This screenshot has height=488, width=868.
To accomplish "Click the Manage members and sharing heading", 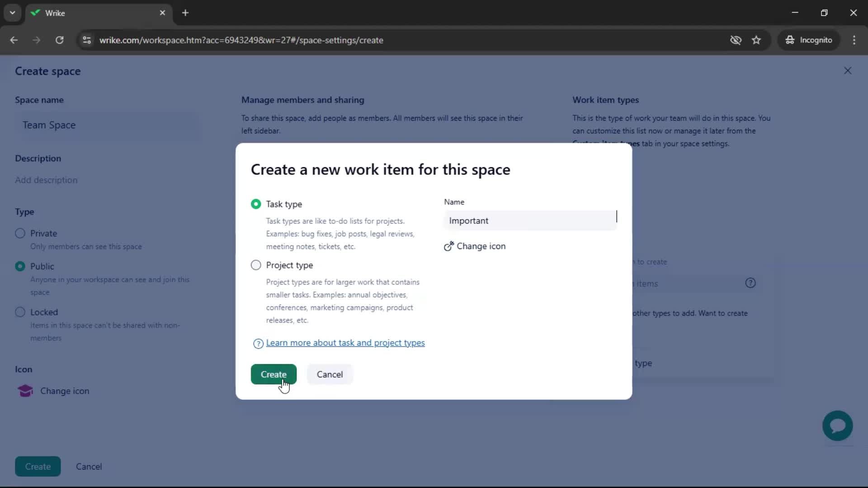I will pos(302,100).
